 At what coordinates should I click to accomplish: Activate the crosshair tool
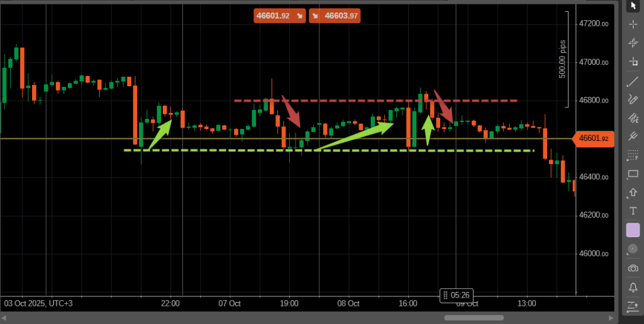(x=633, y=24)
